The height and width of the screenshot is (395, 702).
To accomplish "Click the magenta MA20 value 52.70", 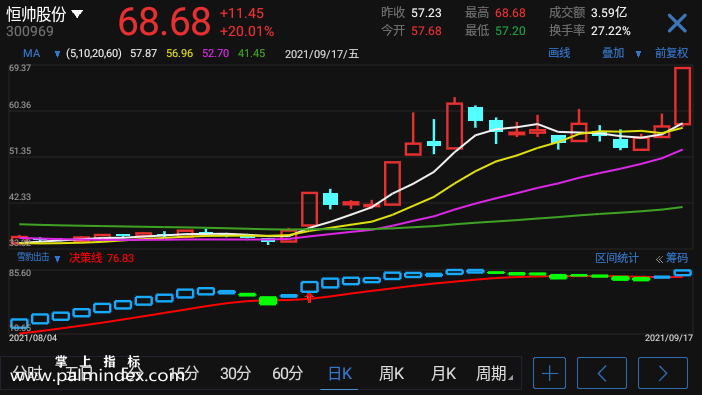I will [x=215, y=54].
